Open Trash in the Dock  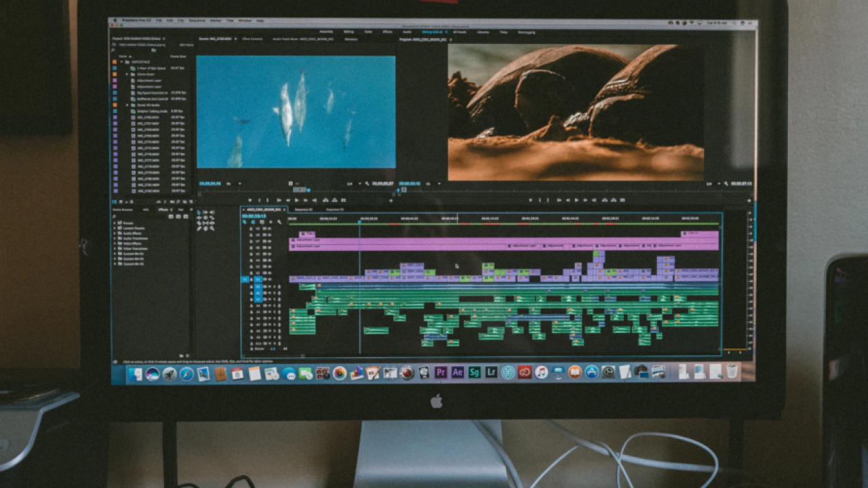pos(732,371)
